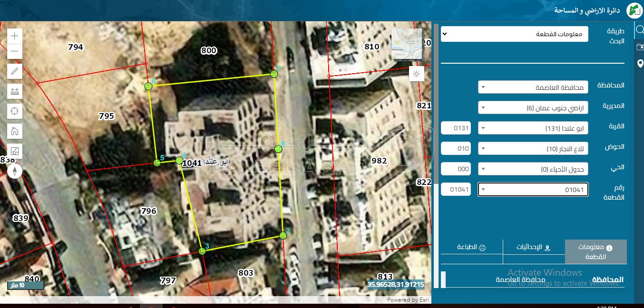
Task: Expand the parcel number 01041 dropdown
Action: coord(533,190)
